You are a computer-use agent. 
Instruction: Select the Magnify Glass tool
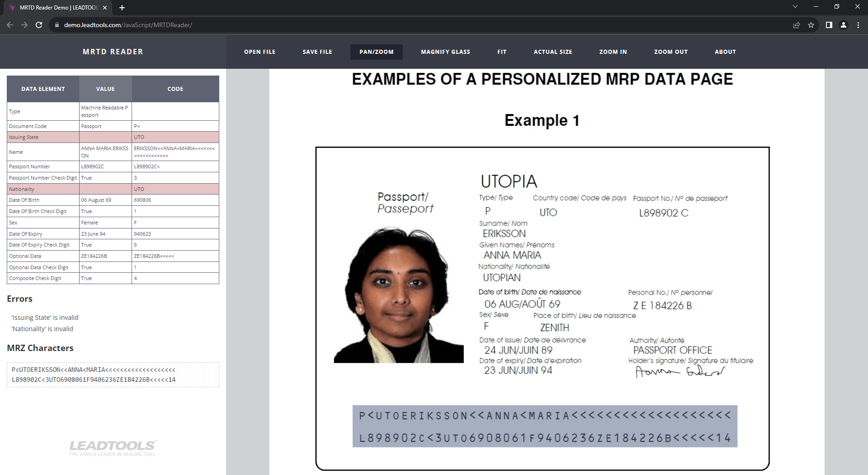coord(445,52)
